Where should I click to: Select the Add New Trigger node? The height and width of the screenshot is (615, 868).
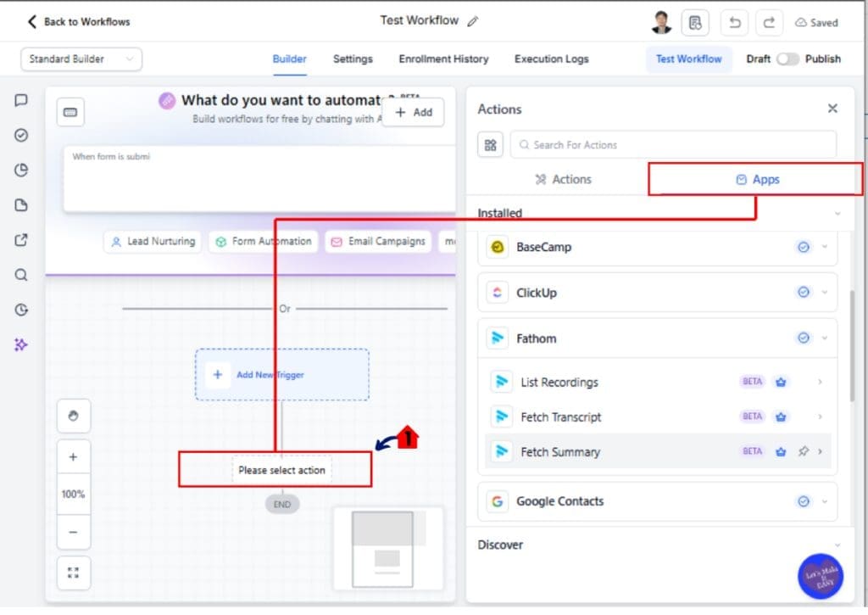tap(282, 373)
